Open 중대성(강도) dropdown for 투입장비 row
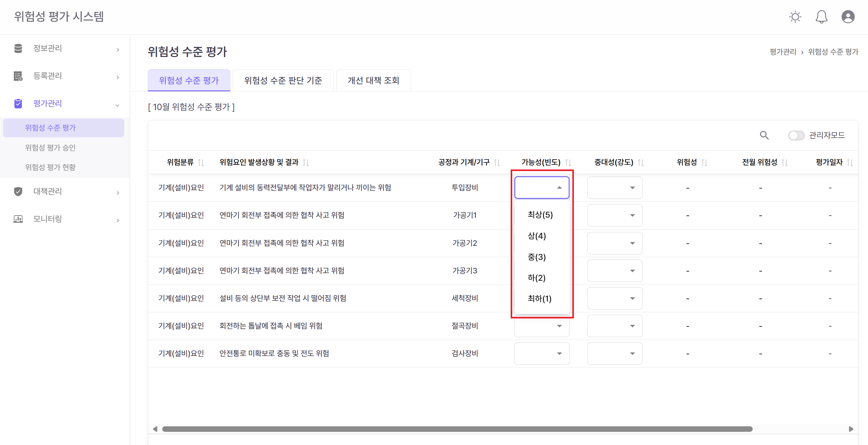The width and height of the screenshot is (868, 445). (x=615, y=188)
